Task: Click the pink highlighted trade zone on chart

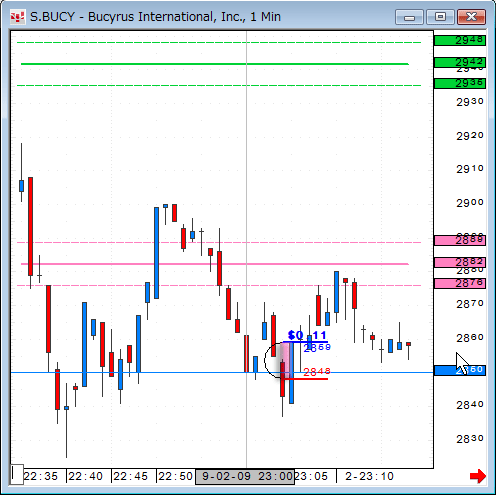Action: (x=287, y=360)
